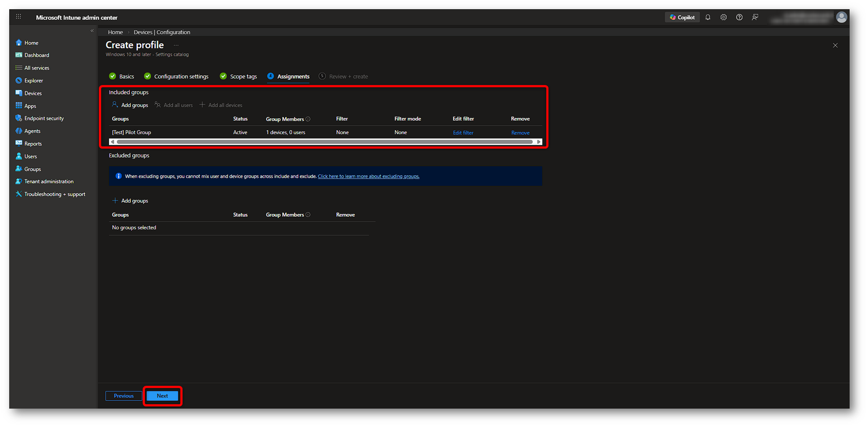The height and width of the screenshot is (427, 868).
Task: Open portal settings gear icon
Action: [724, 18]
